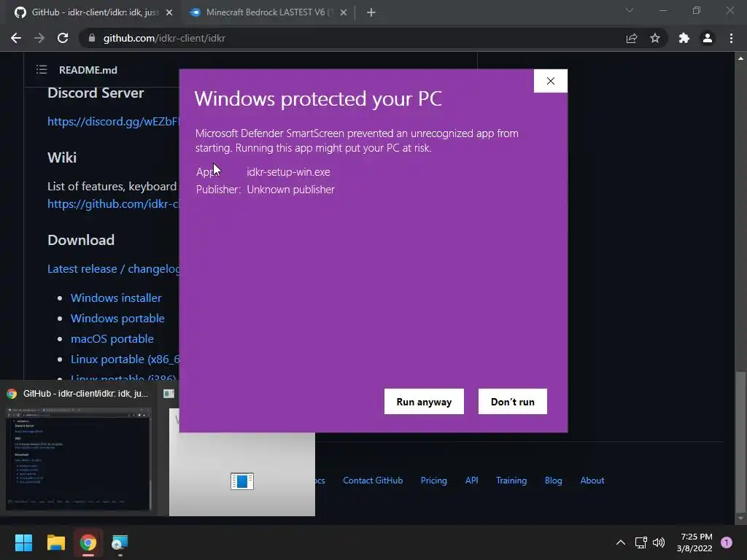This screenshot has width=747, height=560.
Task: Click the padlock site info icon
Action: (x=92, y=38)
